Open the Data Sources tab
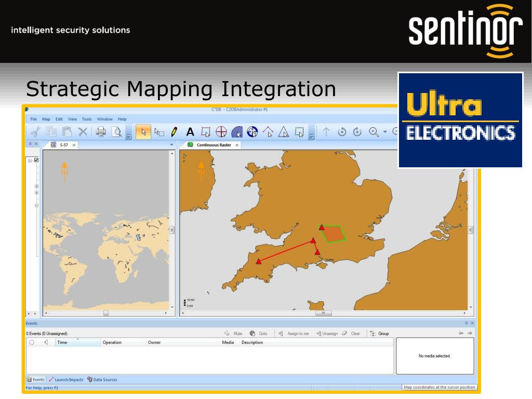Image resolution: width=532 pixels, height=399 pixels. pyautogui.click(x=102, y=380)
